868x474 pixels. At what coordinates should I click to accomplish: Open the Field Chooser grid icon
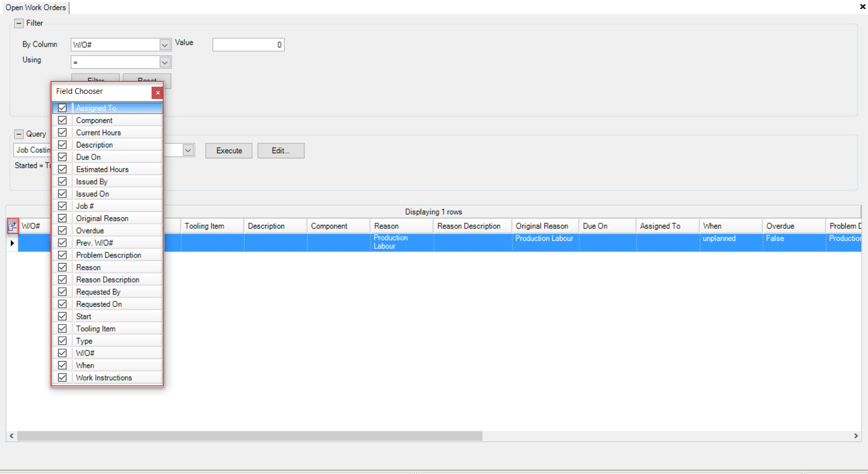[x=12, y=225]
